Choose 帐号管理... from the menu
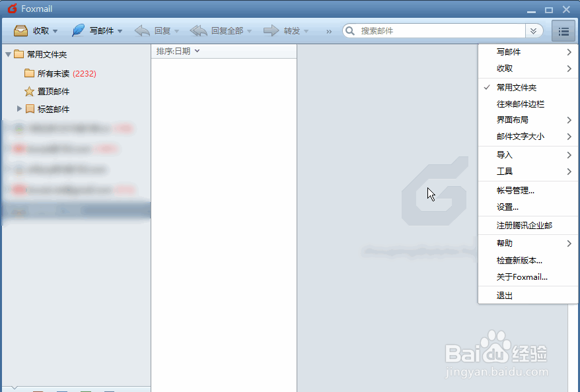 pos(528,191)
